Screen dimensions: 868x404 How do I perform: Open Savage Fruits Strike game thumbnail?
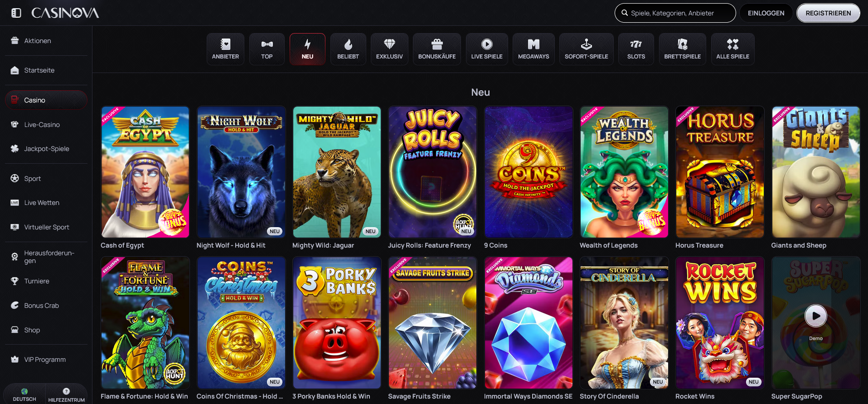(432, 322)
